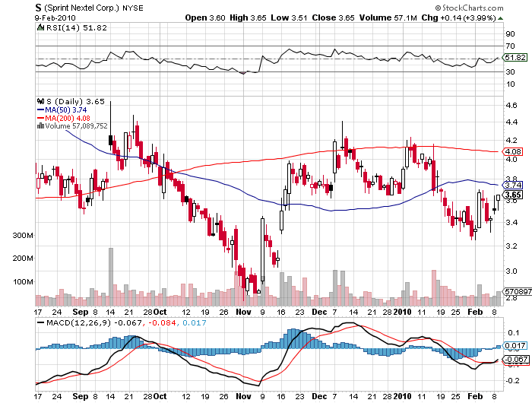Viewport: 532px width, 403px height.
Task: Click the 3.74 blue price tag
Action: (x=513, y=185)
